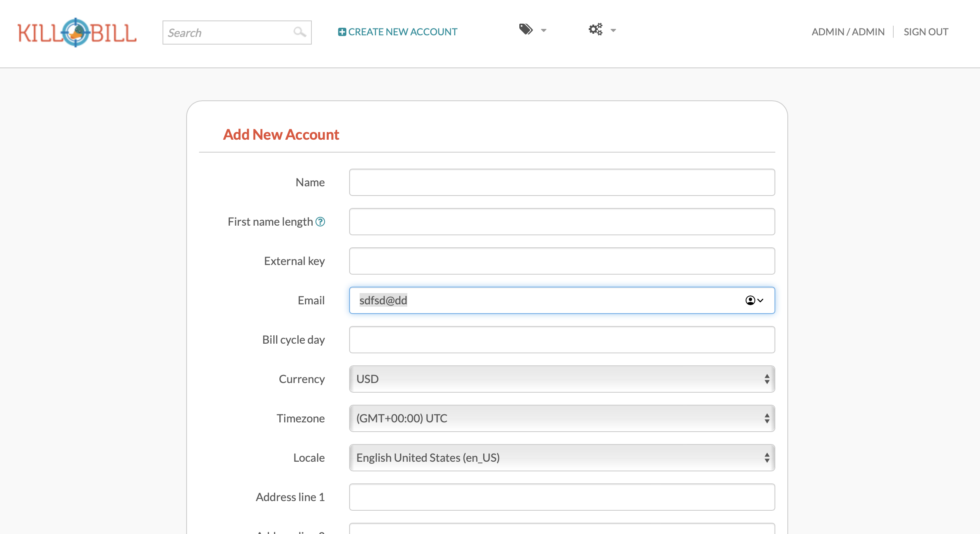Open the Locale dropdown showing English United States
Viewport: 980px width, 534px height.
pos(561,457)
